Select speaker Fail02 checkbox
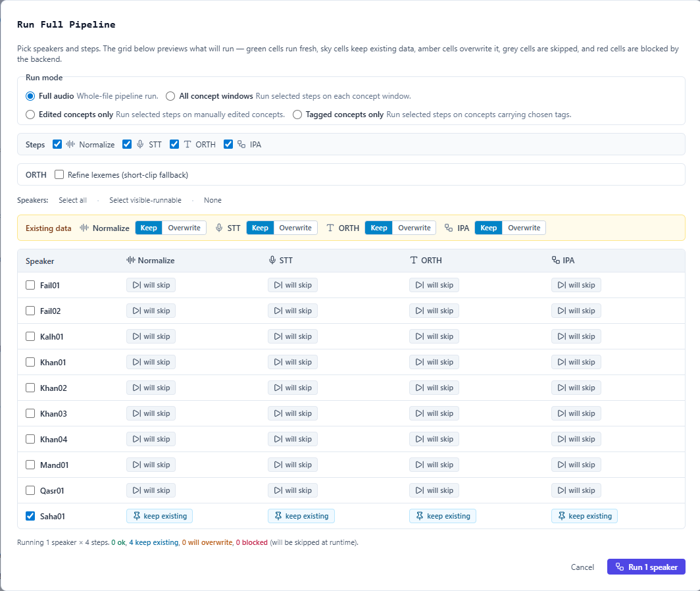 30,311
